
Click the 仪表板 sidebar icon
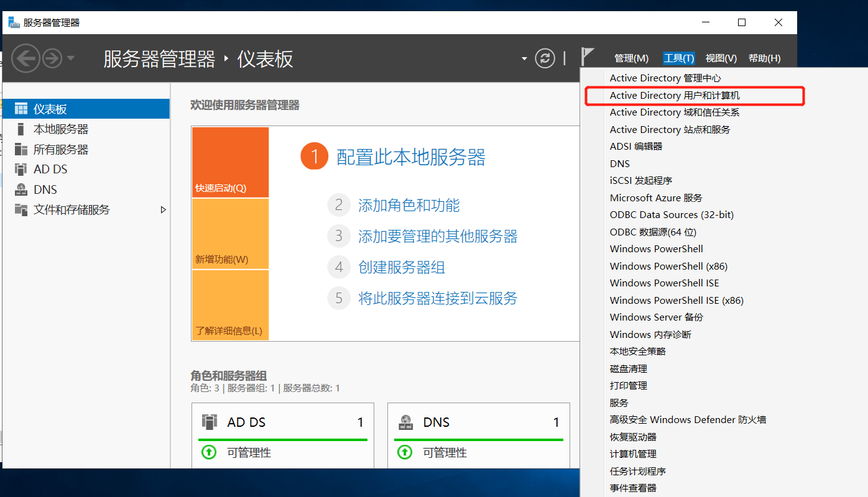click(x=21, y=109)
